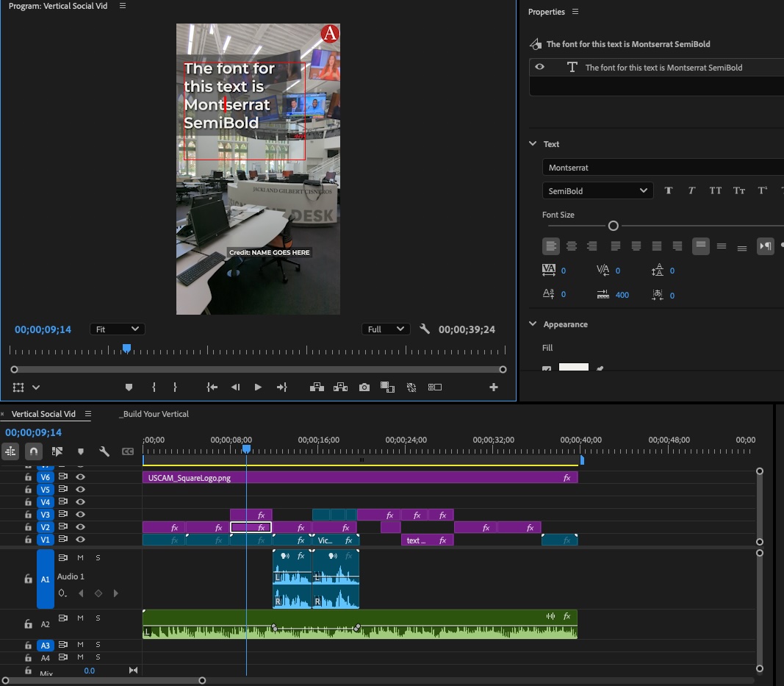
Task: Open the safe margins dropdown arrow
Action: point(36,387)
